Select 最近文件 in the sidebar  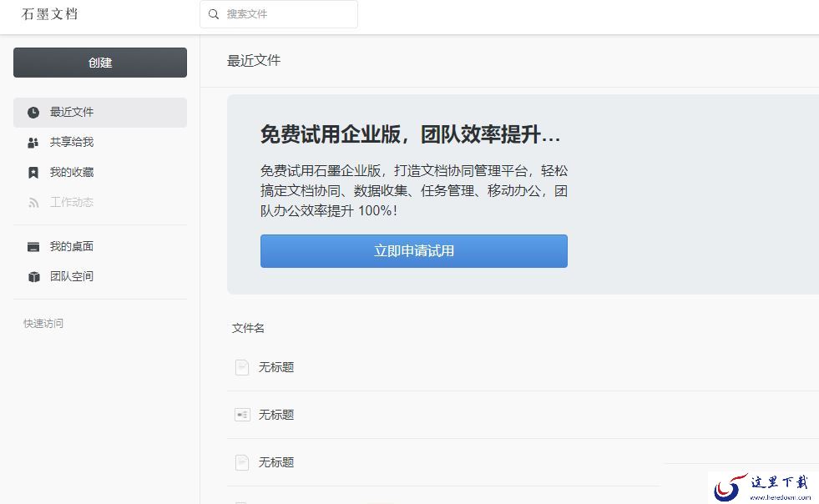100,113
